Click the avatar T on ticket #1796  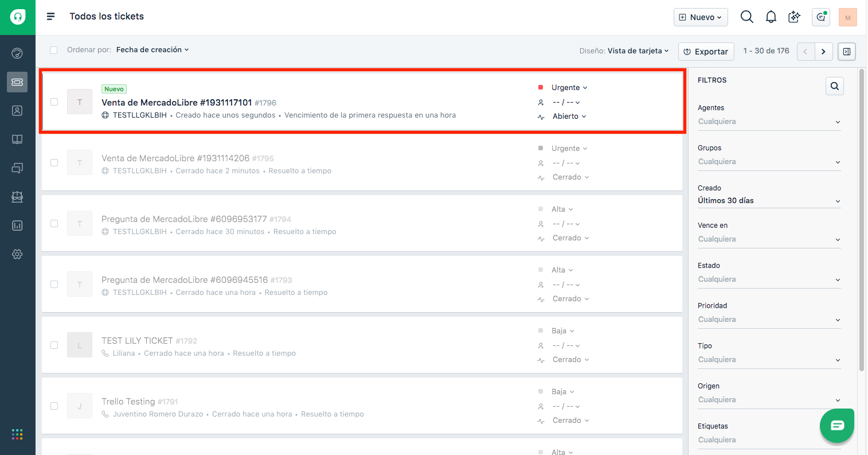pos(80,102)
